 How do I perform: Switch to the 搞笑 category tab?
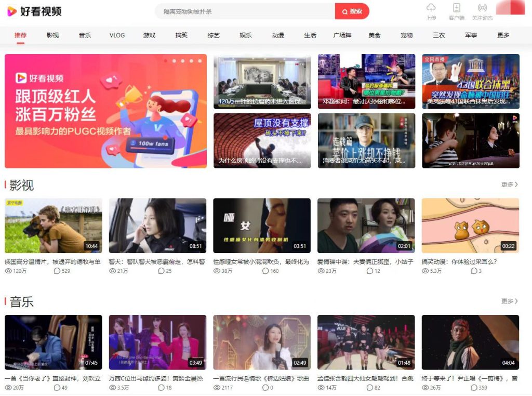(x=181, y=35)
